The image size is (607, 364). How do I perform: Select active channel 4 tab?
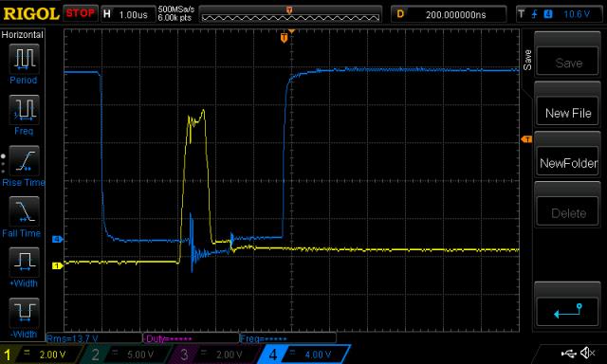304,355
